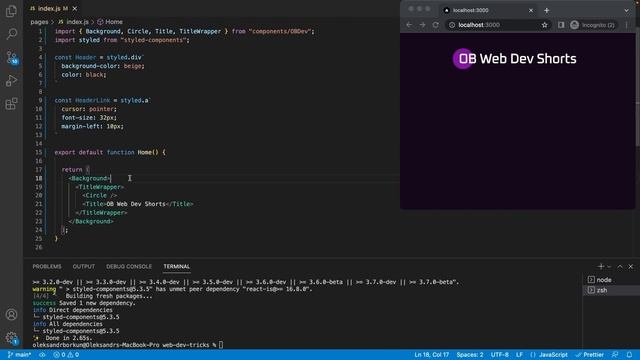Screen dimensions: 640x360
Task: Bookmark page with star icon
Action: click(x=544, y=25)
